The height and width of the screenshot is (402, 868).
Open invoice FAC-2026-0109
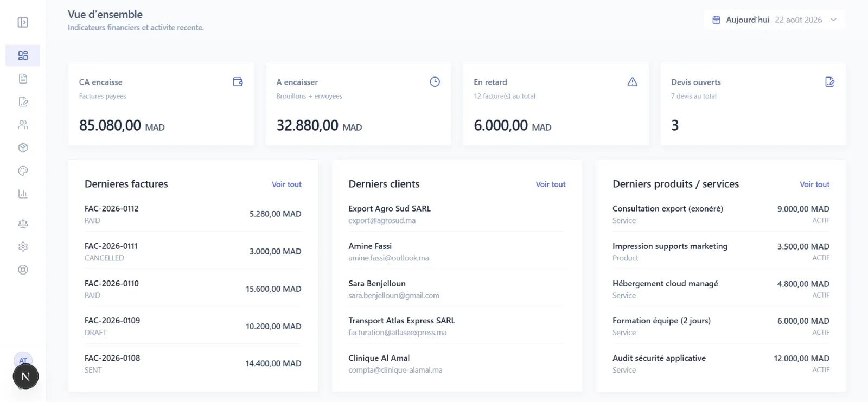click(193, 327)
